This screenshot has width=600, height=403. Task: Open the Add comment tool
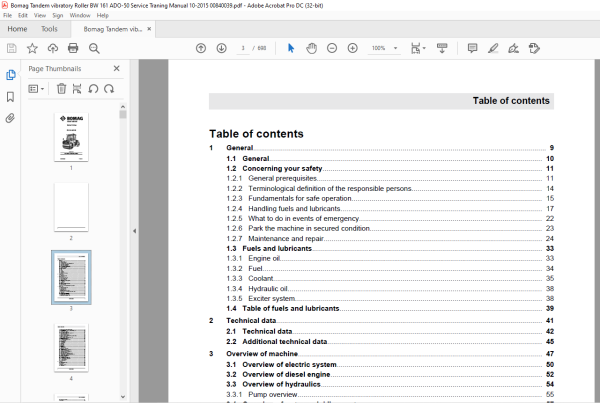(473, 48)
